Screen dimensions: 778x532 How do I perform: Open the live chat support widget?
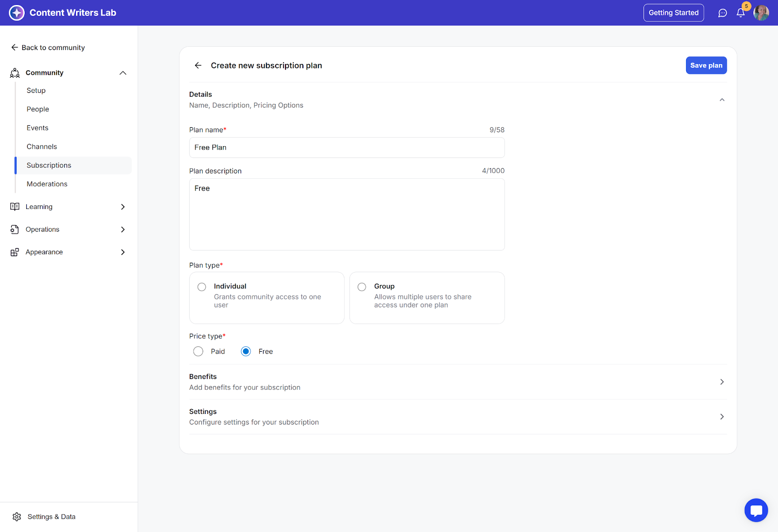click(x=756, y=510)
